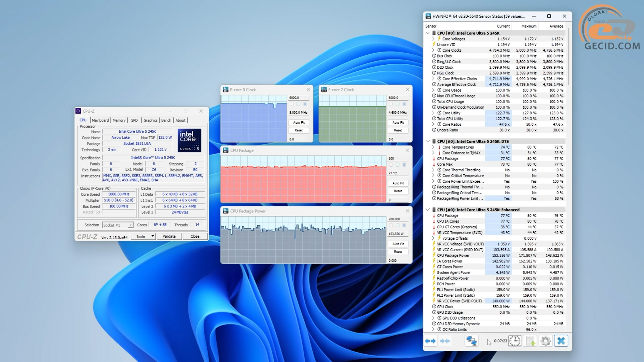Click lightning icon of Uncore VID row

click(434, 44)
